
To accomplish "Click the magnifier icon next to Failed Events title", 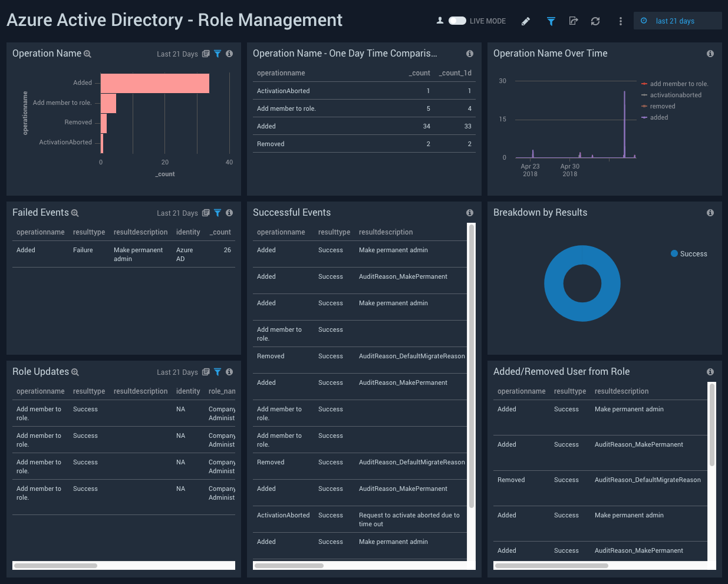I will tap(74, 213).
